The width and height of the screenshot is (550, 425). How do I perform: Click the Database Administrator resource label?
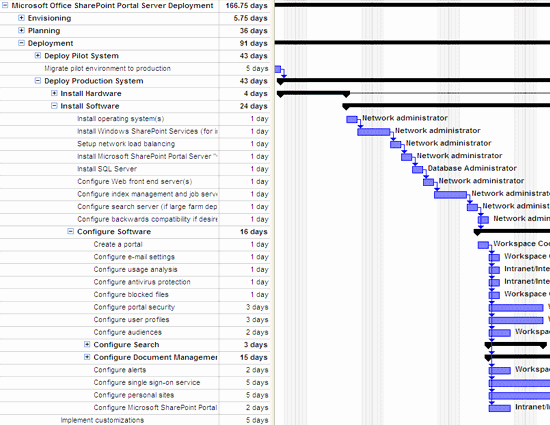[x=472, y=168]
